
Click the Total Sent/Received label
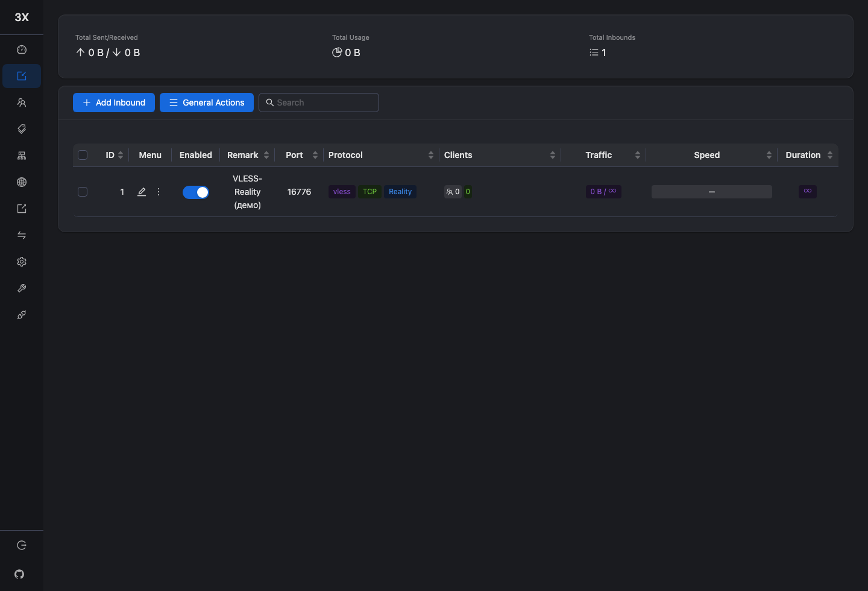coord(107,37)
